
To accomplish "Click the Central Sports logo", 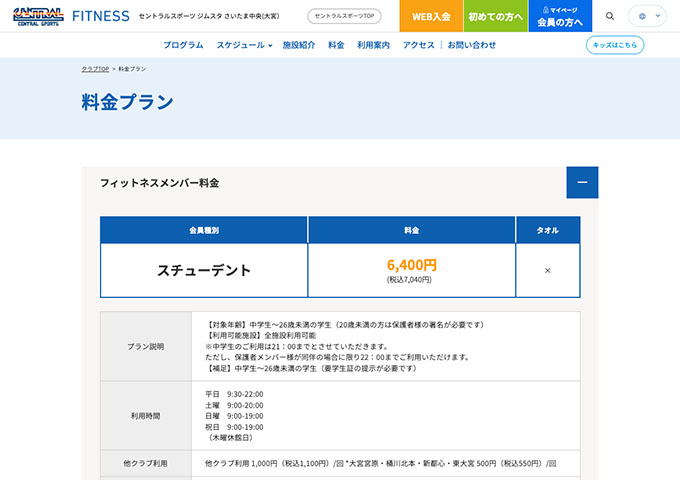I will click(38, 16).
